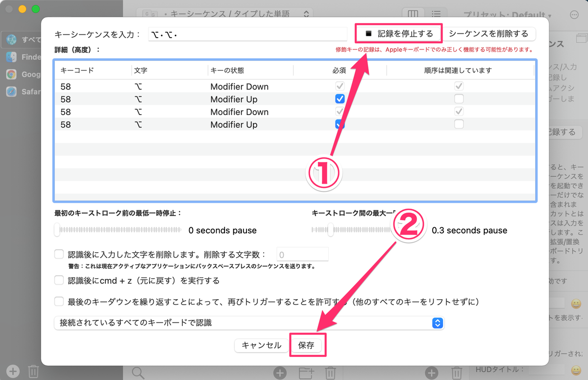This screenshot has width=588, height=380.
Task: Switch to list view in the toolbar
Action: pos(436,14)
